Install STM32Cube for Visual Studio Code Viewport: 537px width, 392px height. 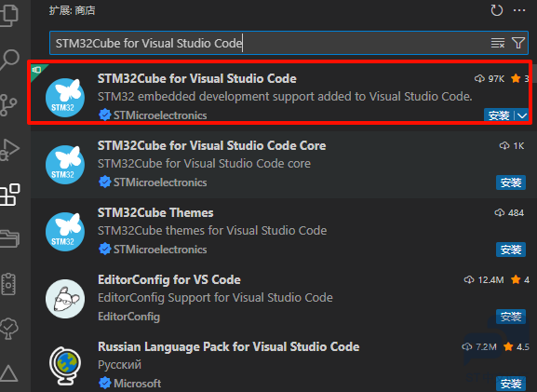point(499,115)
